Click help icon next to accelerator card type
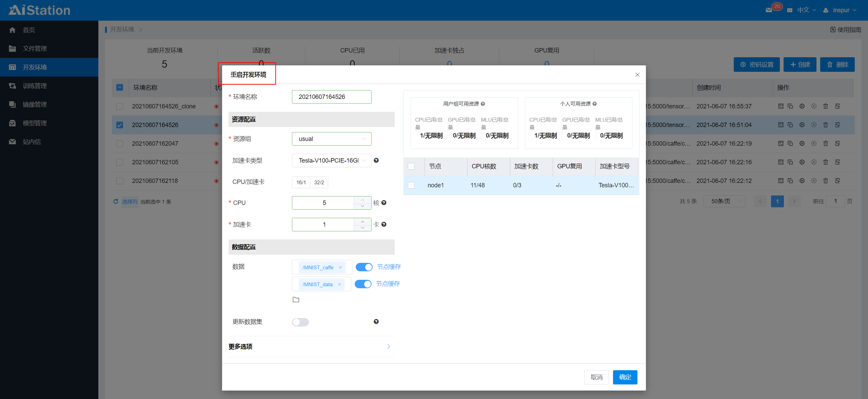 tap(376, 161)
